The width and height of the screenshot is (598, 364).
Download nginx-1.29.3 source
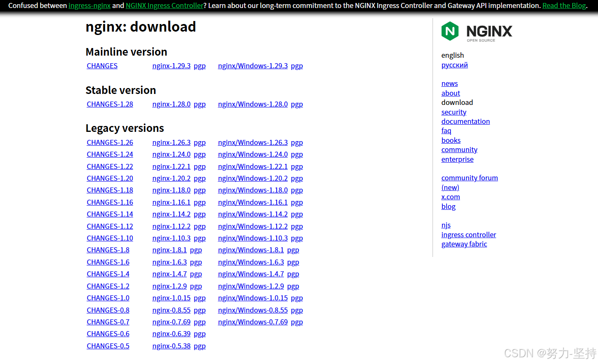click(171, 66)
